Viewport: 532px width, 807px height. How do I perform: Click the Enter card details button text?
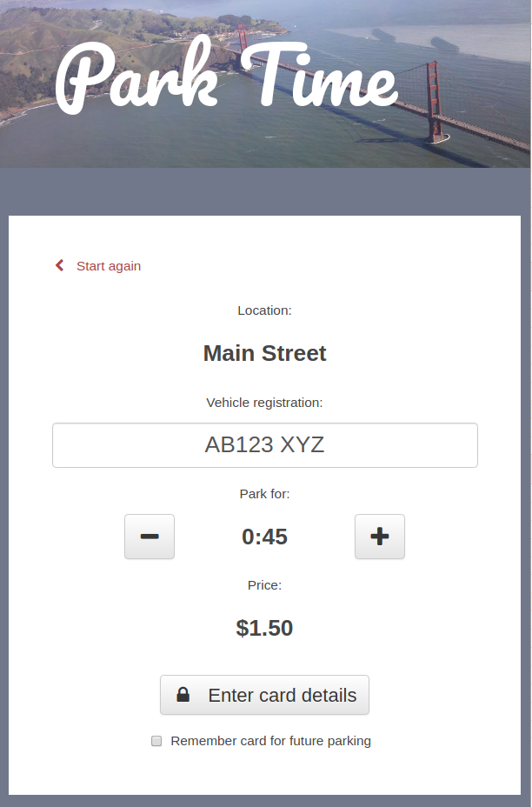[283, 696]
